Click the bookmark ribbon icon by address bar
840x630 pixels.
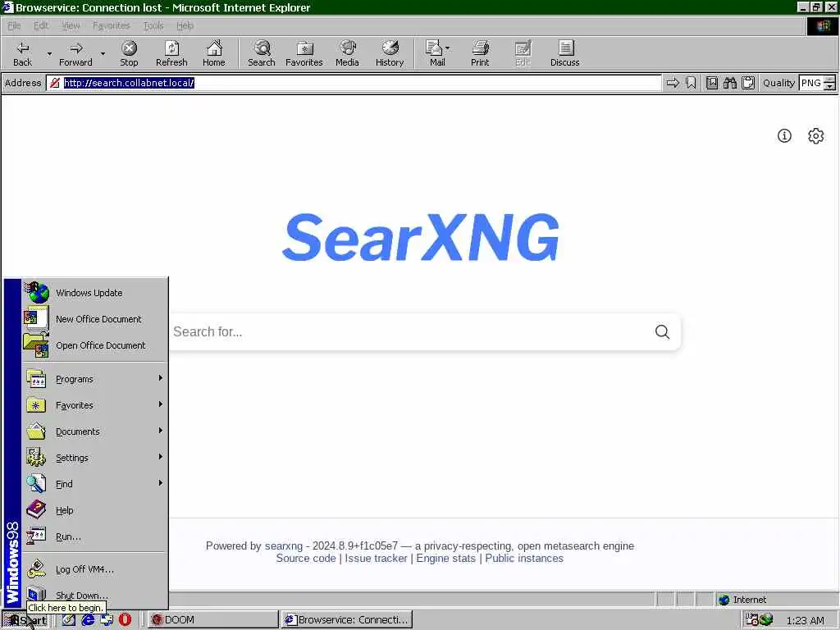[691, 83]
